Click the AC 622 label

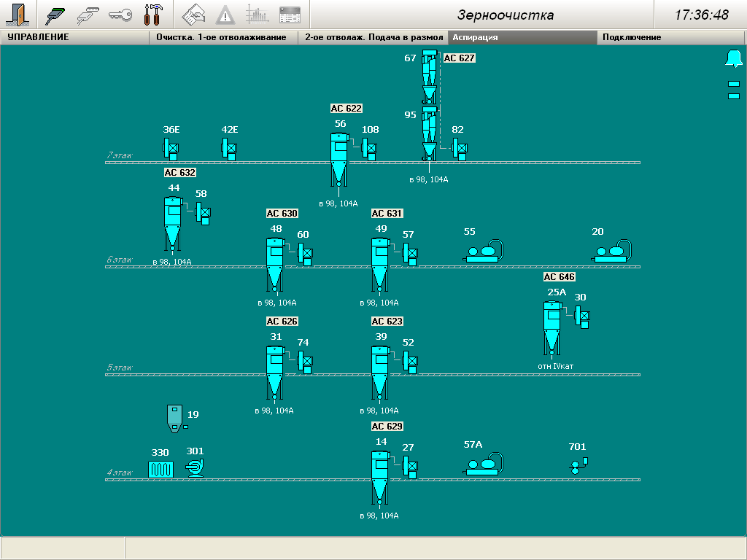346,109
